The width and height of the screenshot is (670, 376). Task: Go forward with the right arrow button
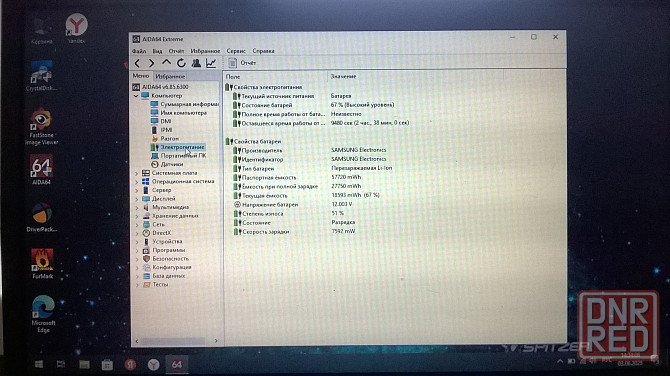151,63
